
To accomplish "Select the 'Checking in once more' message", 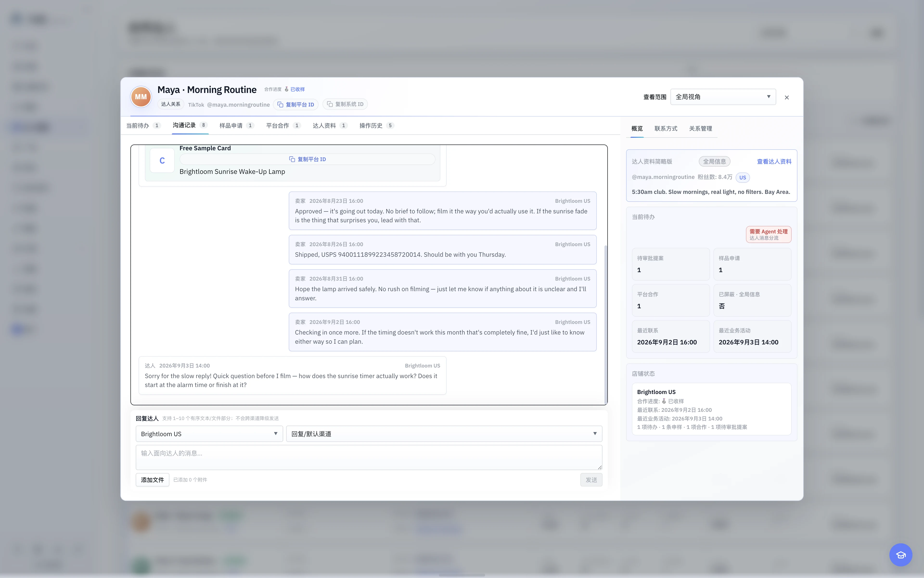I will click(443, 332).
